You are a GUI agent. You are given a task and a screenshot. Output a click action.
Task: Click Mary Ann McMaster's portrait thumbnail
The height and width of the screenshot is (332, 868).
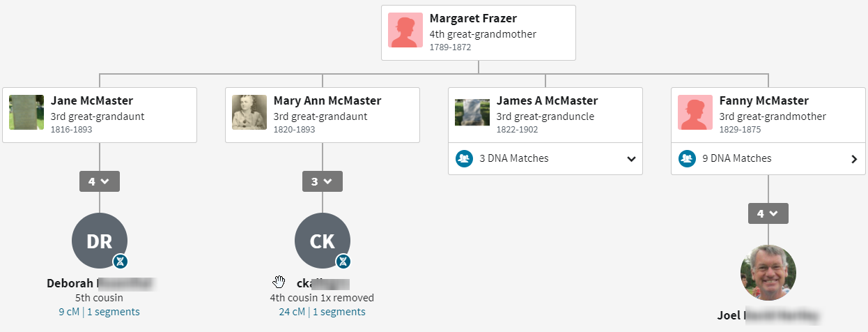(x=249, y=112)
